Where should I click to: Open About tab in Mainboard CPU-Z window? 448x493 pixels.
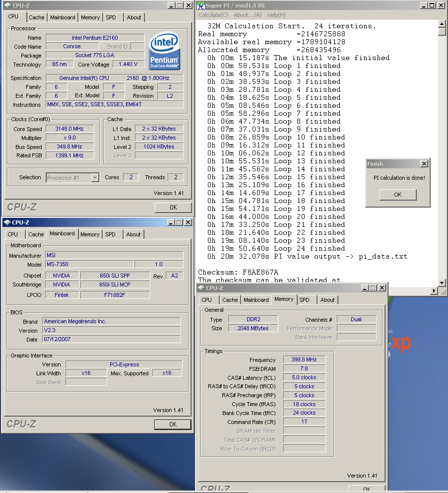[133, 234]
